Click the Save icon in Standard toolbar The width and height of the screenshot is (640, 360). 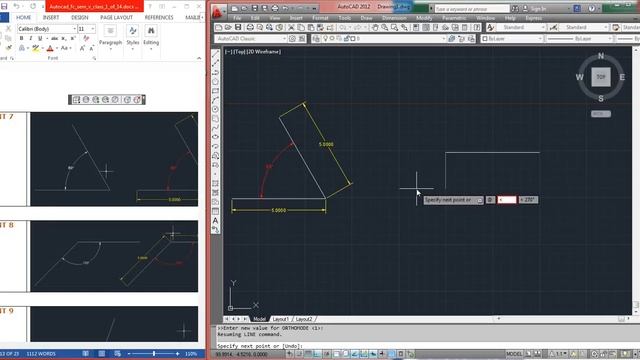[x=238, y=27]
